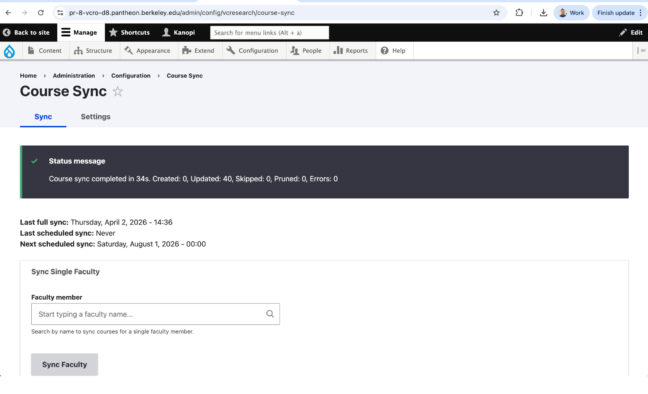Go back with the browser back arrow
The image size is (648, 394).
click(x=8, y=13)
